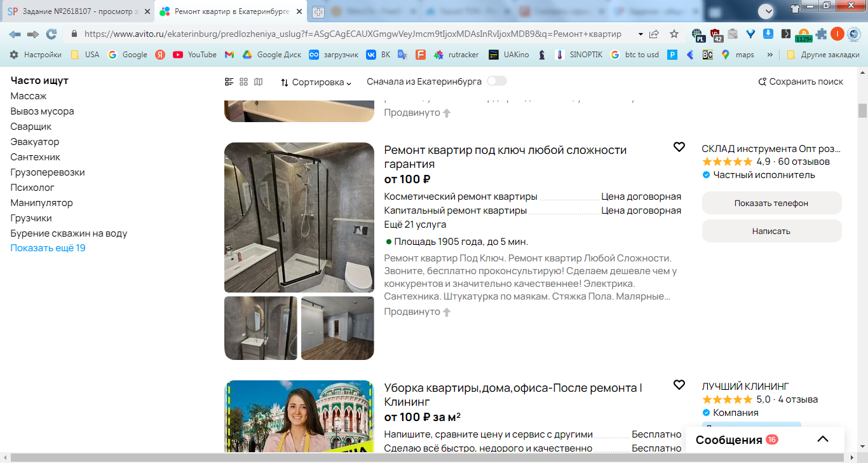Open the globe PL proxy extension

[x=698, y=35]
